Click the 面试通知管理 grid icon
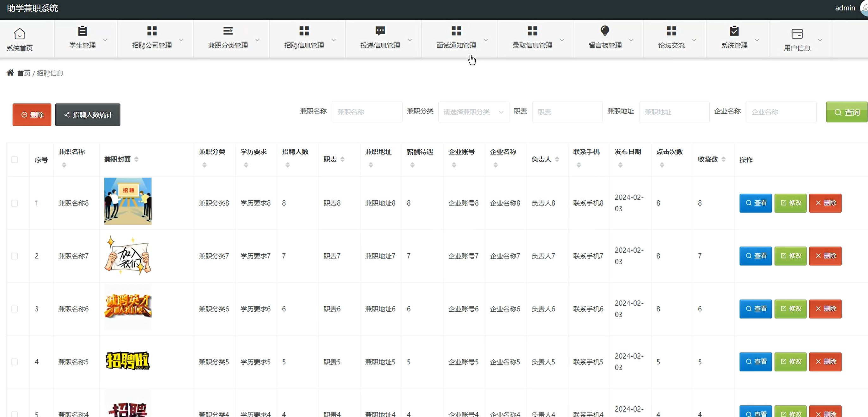The width and height of the screenshot is (868, 417). point(457,31)
